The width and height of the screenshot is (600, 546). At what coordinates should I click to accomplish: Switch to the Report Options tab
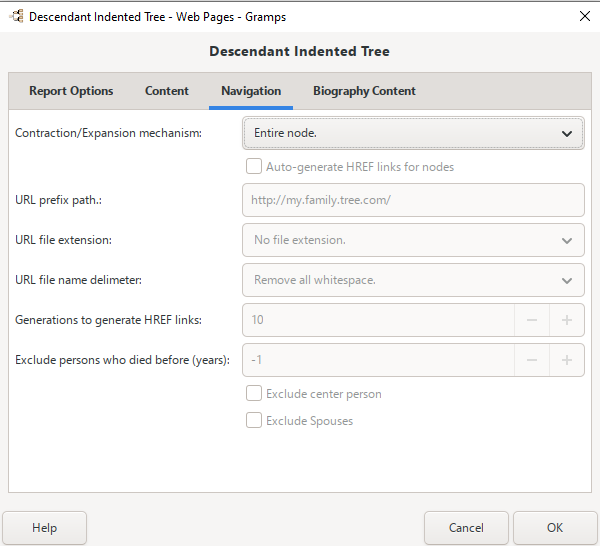tap(71, 91)
